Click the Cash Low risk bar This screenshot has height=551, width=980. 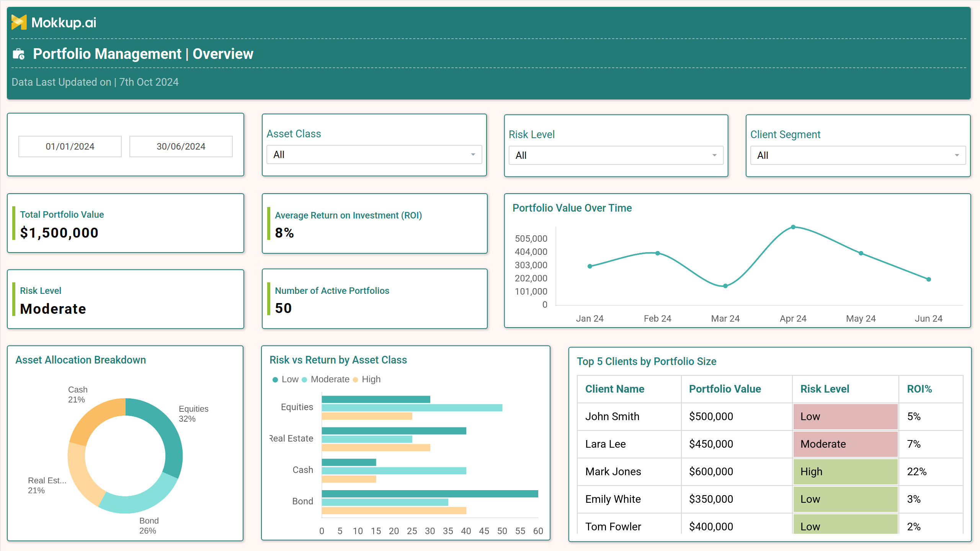click(349, 462)
